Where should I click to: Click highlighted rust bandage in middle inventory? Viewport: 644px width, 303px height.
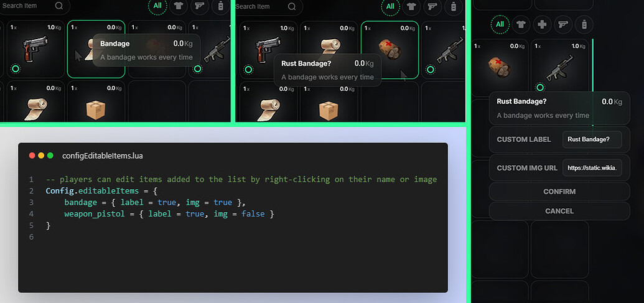click(390, 50)
